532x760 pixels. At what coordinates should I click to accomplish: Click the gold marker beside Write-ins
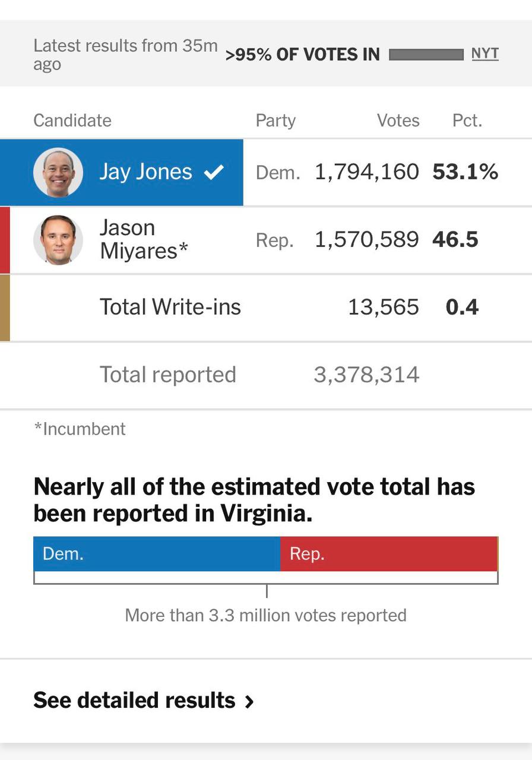5,308
